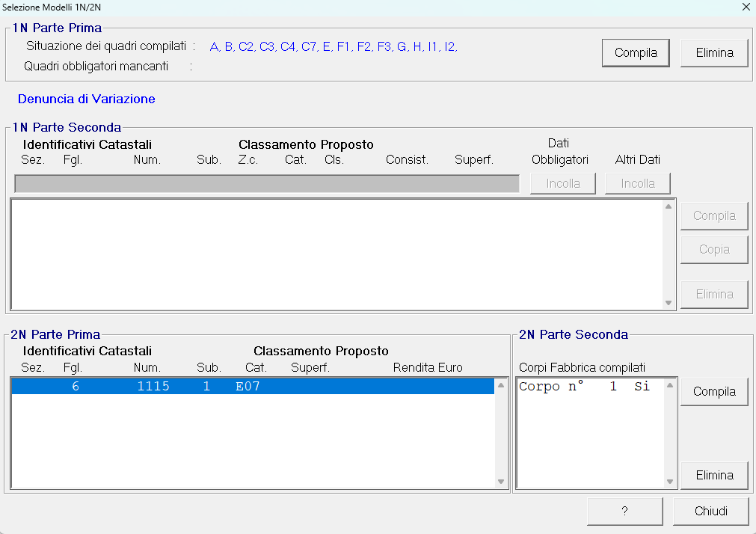Click the gray identificativi catastali input bar
The width and height of the screenshot is (756, 534).
[x=266, y=184]
